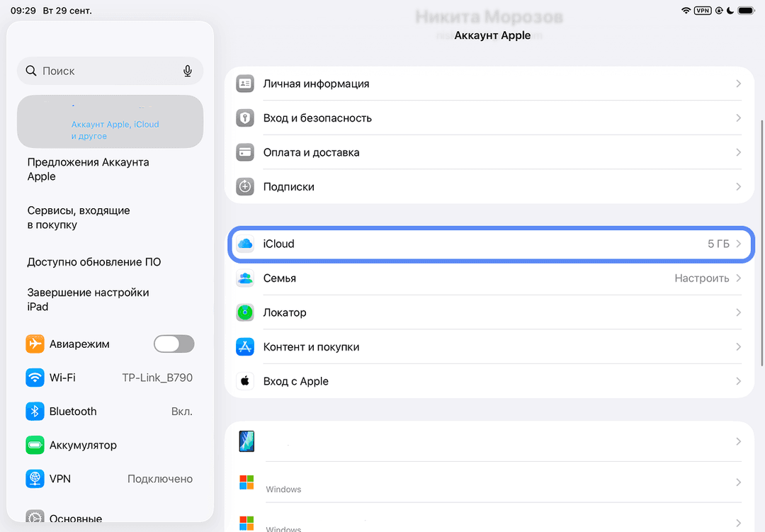Click the right-edge vertical scrollbar
765x532 pixels.
coord(762,242)
